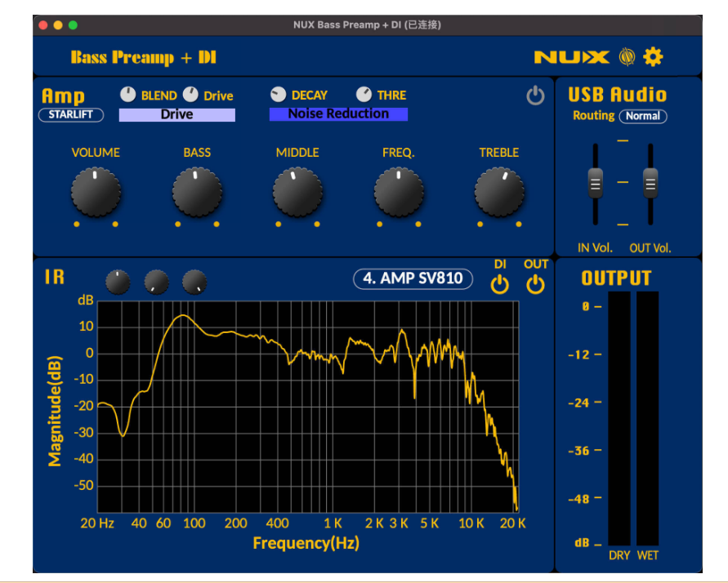
Task: Click the third small IR knob
Action: tap(194, 283)
